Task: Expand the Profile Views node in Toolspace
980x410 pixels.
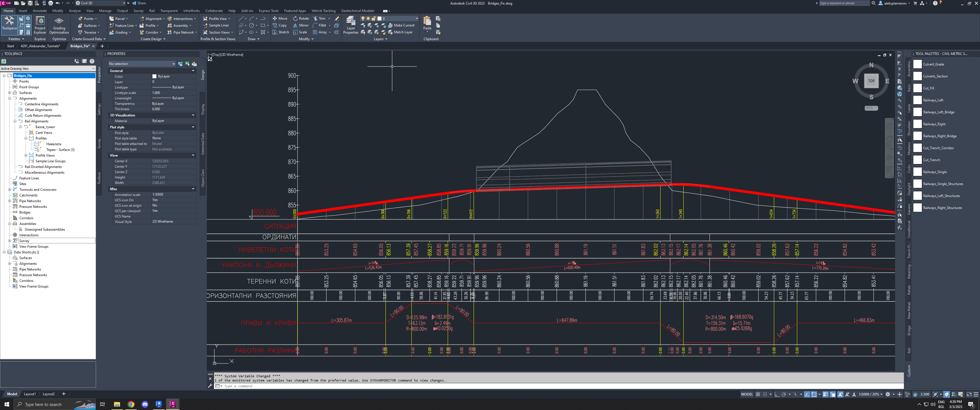Action: coord(26,155)
